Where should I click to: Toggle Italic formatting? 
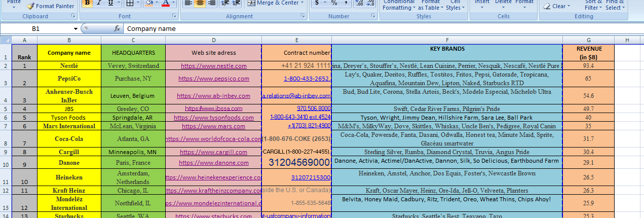click(99, 3)
